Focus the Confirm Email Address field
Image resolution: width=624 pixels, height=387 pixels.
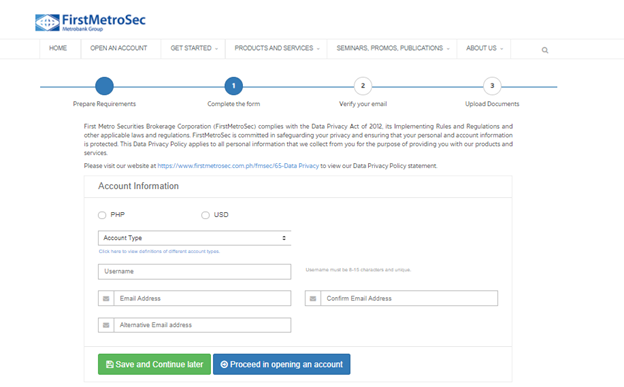410,298
